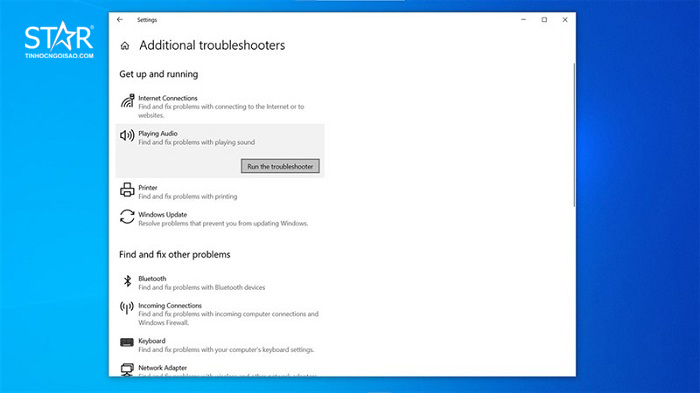
Task: Open the Network Adapter troubleshooter entry
Action: tap(220, 370)
